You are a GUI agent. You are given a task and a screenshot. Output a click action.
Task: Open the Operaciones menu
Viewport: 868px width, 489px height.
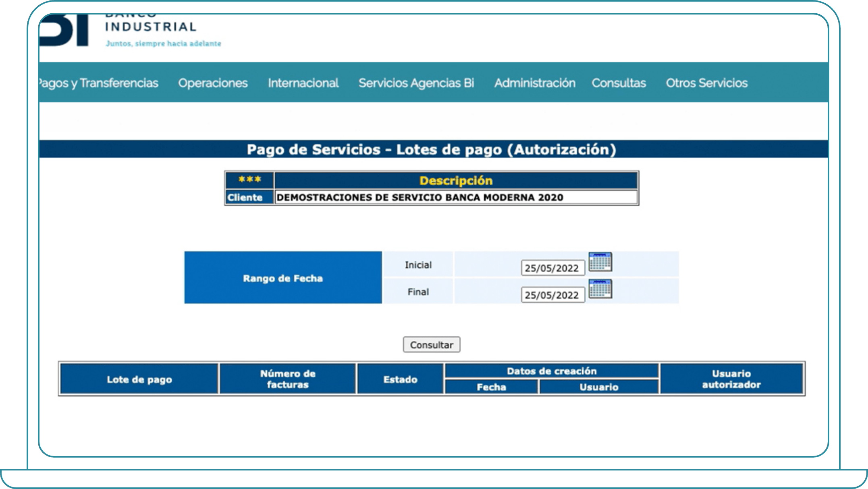tap(213, 83)
